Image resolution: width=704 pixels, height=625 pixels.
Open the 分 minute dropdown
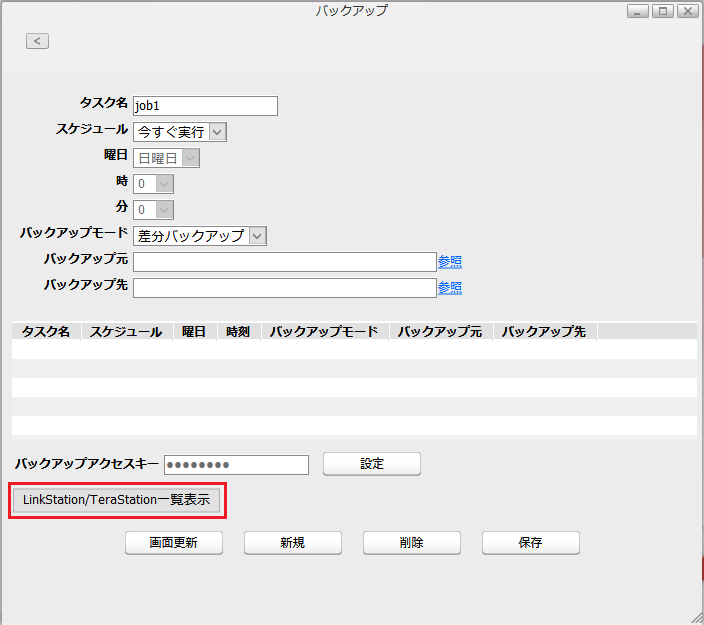pyautogui.click(x=153, y=210)
